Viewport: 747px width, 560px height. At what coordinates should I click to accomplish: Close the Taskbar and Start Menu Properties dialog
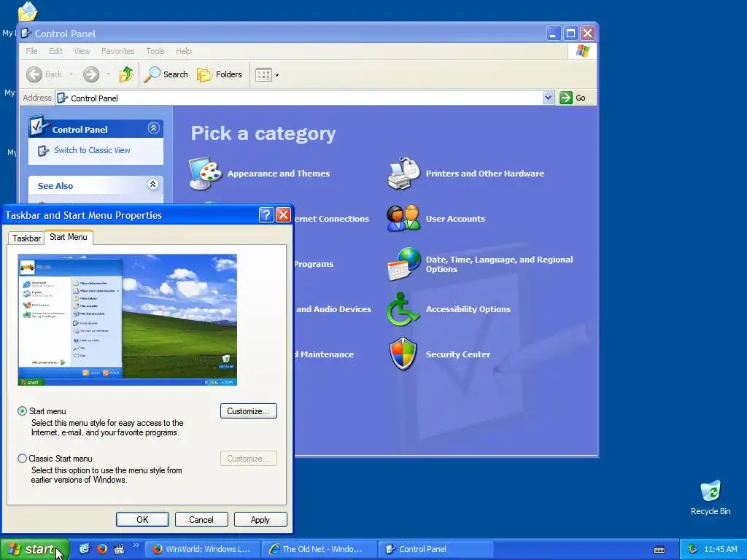(283, 215)
